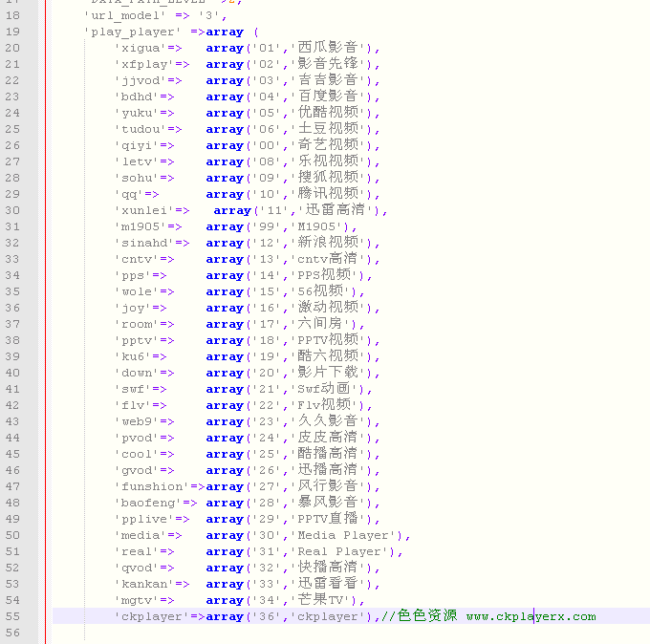Click the 'xunlei' key string
Viewport: 650px width, 644px height.
click(143, 210)
